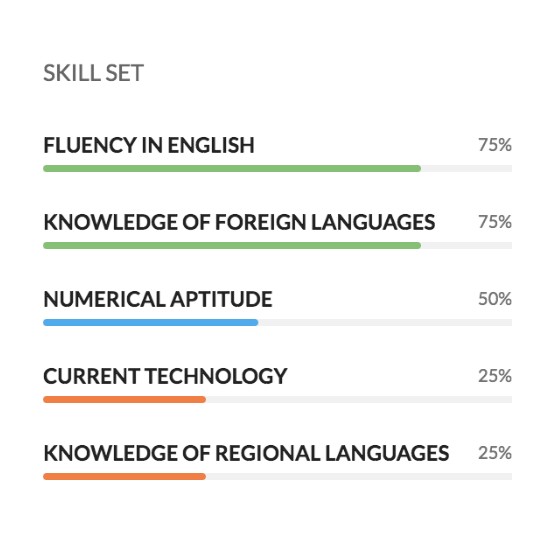The image size is (550, 560).
Task: Click the Foreign Languages green progress bar
Action: pos(232,245)
